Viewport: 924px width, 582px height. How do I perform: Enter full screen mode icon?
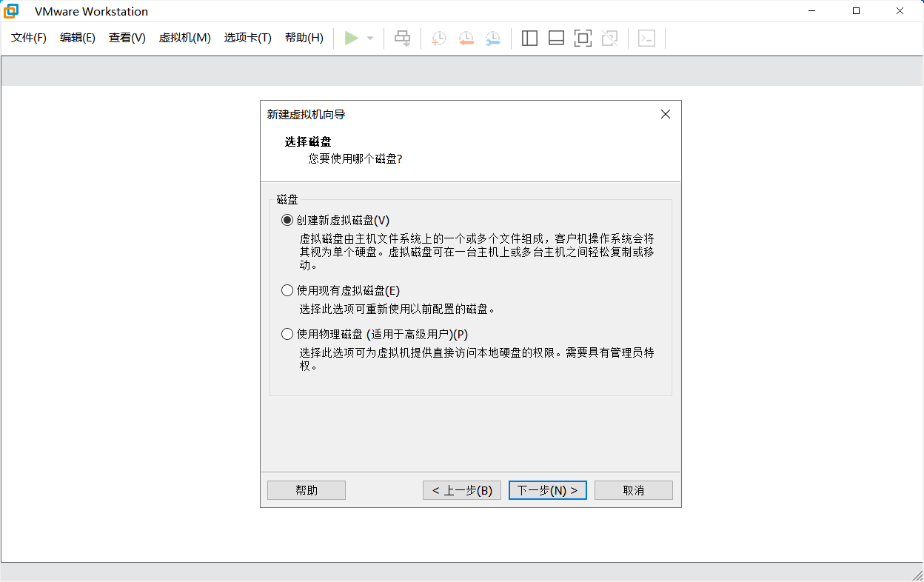583,39
